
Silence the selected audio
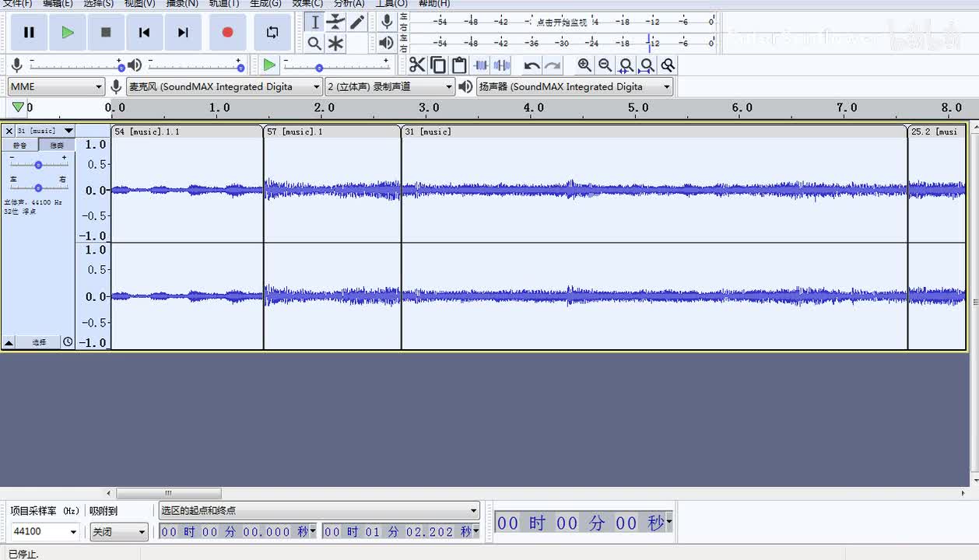click(x=502, y=65)
